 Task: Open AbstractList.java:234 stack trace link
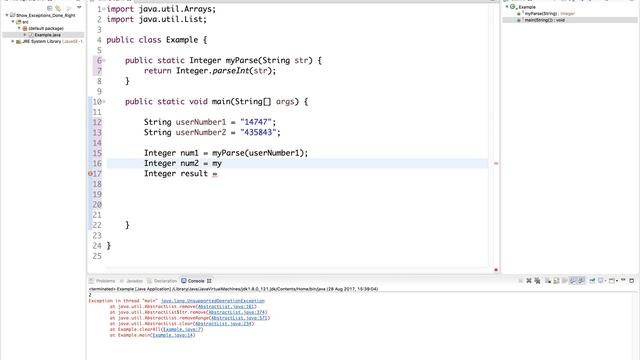point(223,324)
